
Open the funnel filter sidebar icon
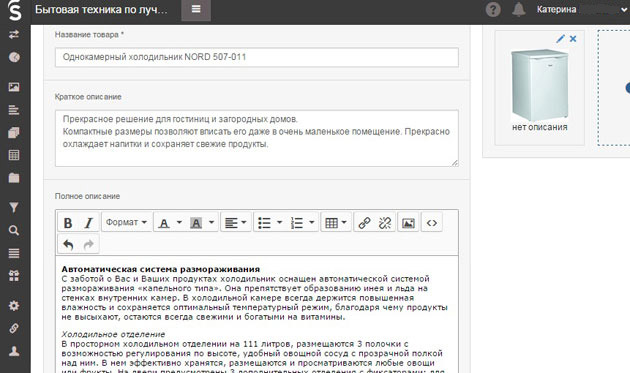click(x=14, y=207)
